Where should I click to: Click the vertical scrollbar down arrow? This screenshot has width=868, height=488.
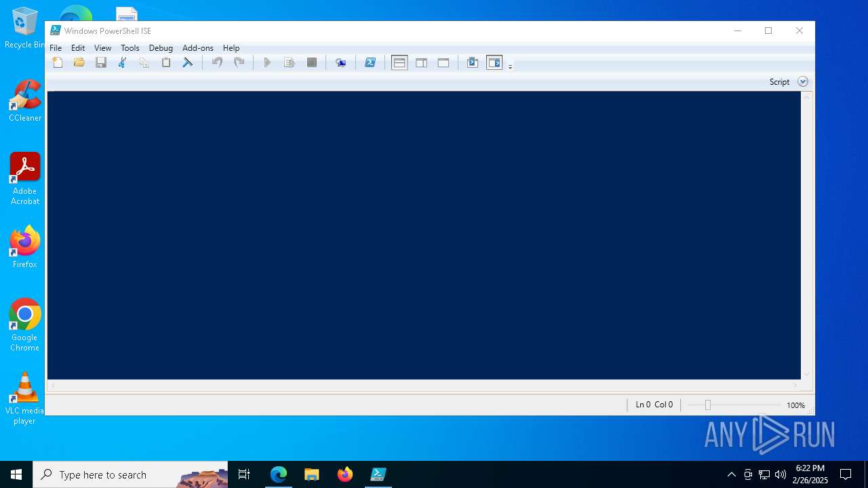[807, 374]
